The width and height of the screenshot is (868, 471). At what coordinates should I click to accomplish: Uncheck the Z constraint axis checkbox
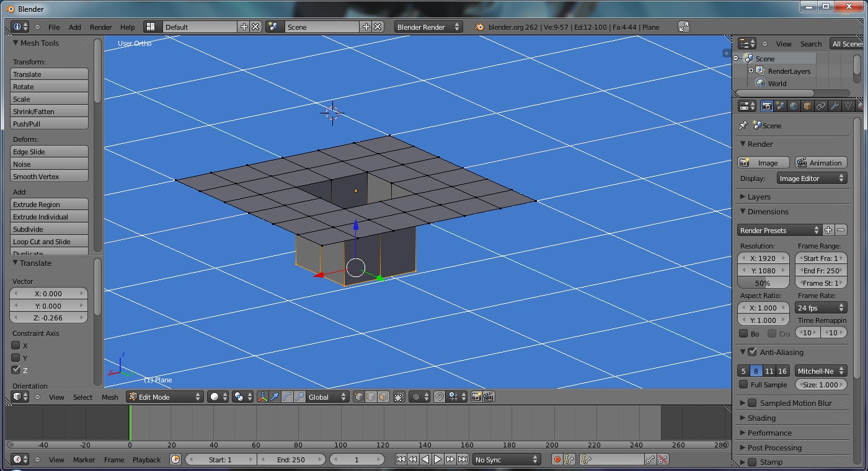pyautogui.click(x=16, y=370)
